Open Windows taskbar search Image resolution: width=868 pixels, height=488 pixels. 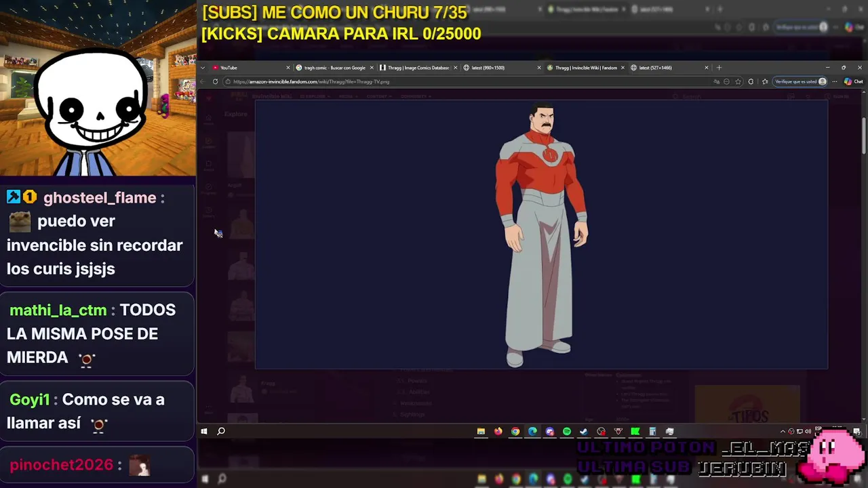pyautogui.click(x=221, y=431)
